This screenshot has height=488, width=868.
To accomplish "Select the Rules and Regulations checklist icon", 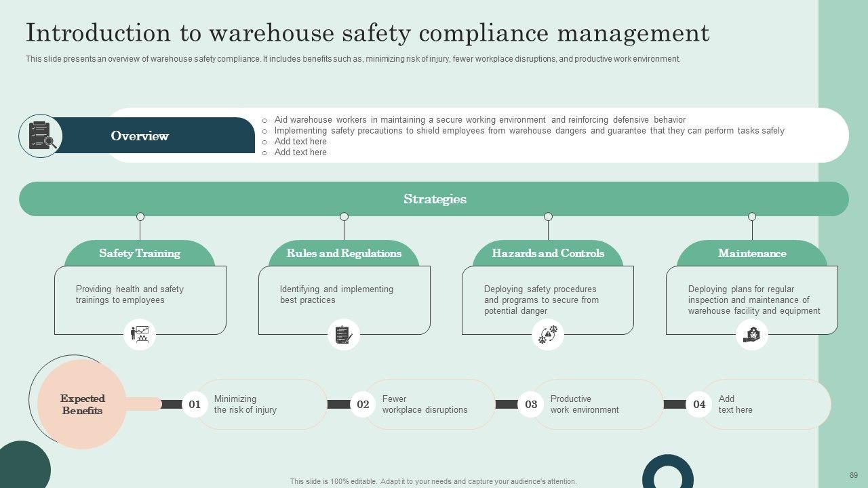I will (344, 334).
